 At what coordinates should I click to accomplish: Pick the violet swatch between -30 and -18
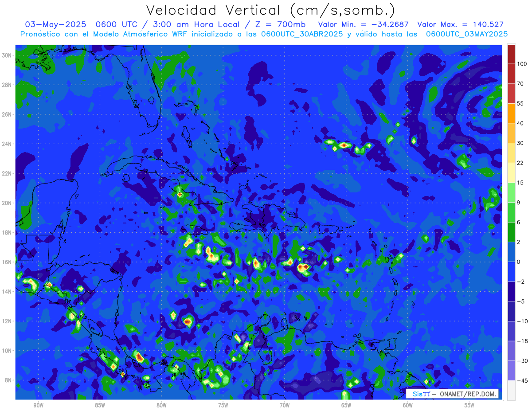click(511, 351)
